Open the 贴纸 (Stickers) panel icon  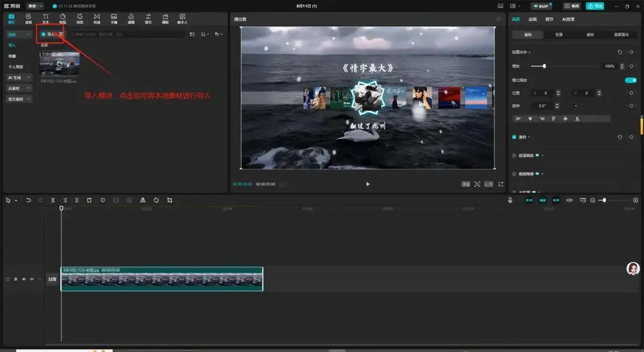[x=63, y=18]
